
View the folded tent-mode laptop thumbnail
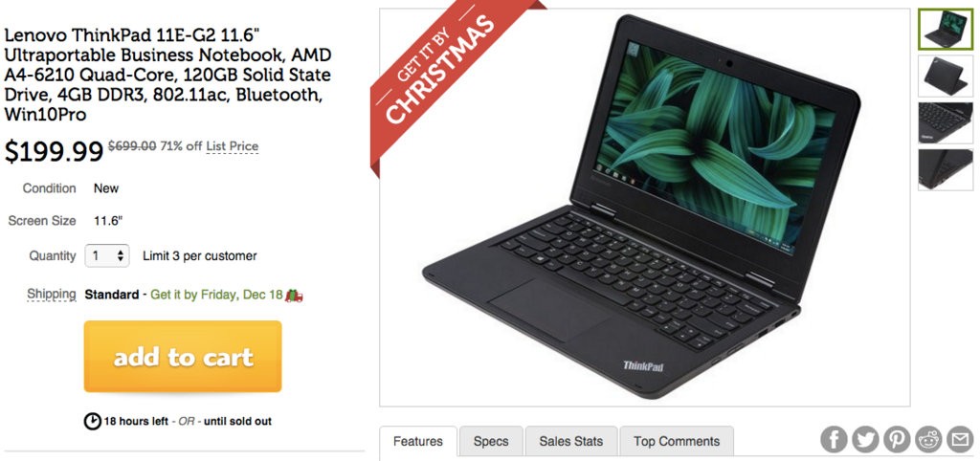(x=945, y=77)
